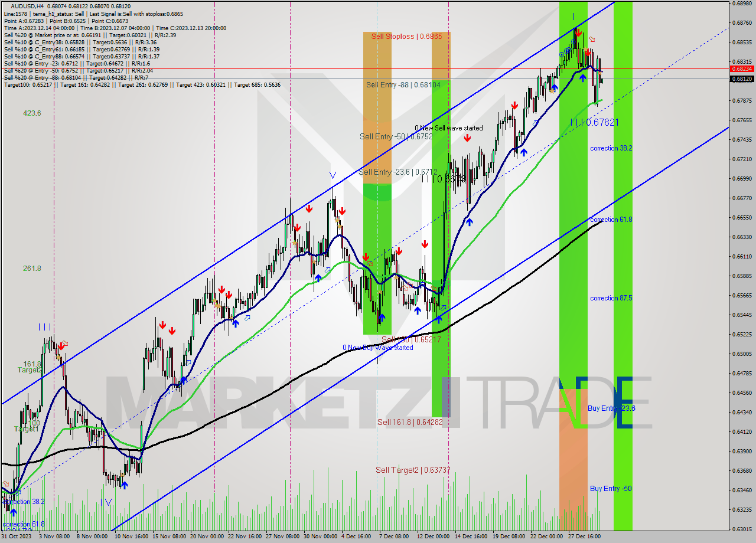This screenshot has height=543, width=756.
Task: Click the 0.68760 price axis value
Action: (x=743, y=22)
